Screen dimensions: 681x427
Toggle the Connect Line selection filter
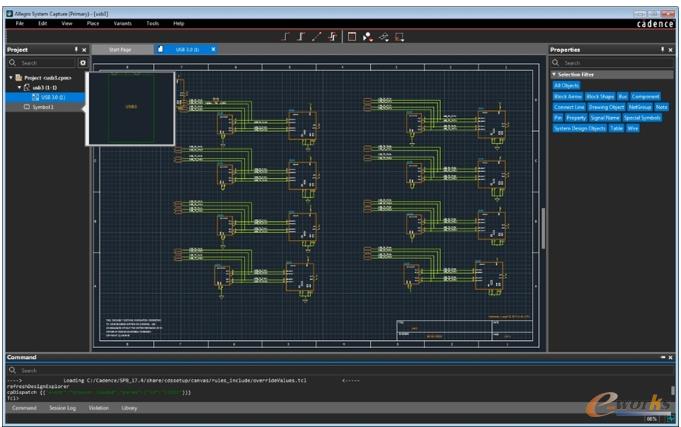[x=569, y=107]
